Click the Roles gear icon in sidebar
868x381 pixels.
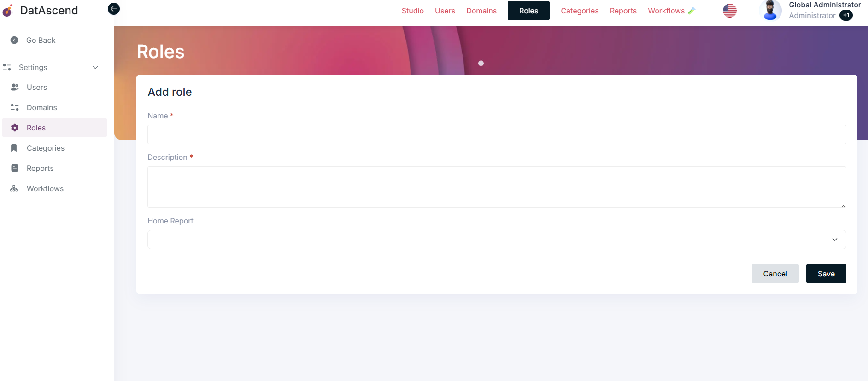[15, 128]
